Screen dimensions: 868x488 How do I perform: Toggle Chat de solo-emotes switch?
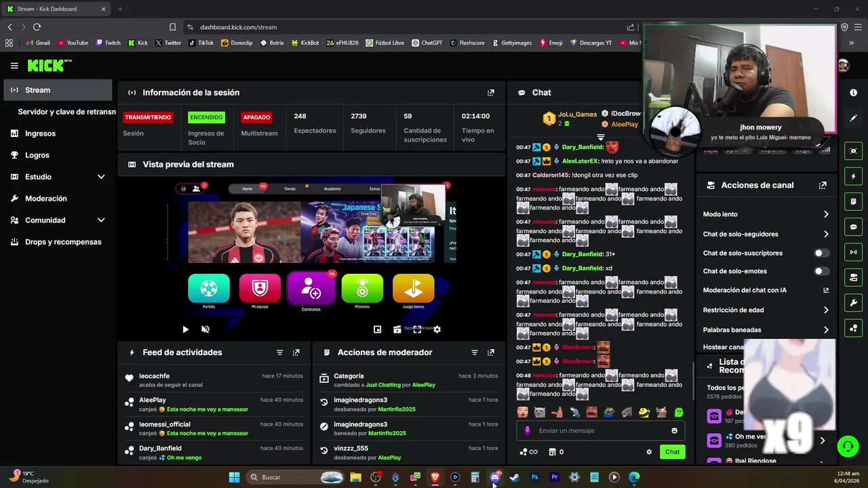coord(821,271)
